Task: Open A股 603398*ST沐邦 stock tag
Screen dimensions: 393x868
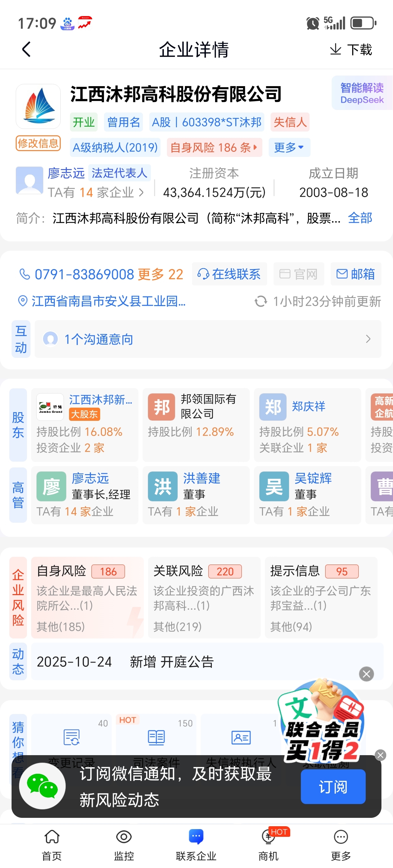Action: click(x=206, y=122)
